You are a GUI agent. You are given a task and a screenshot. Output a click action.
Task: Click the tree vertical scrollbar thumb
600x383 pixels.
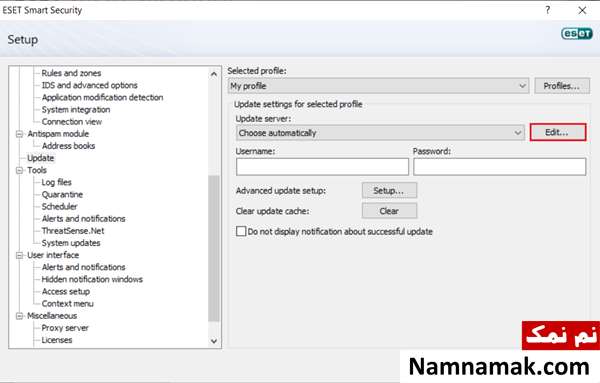pos(214,248)
